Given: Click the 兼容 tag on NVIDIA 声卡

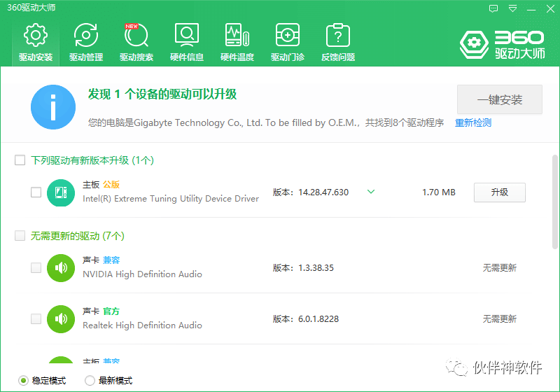Looking at the screenshot, I should [x=111, y=260].
